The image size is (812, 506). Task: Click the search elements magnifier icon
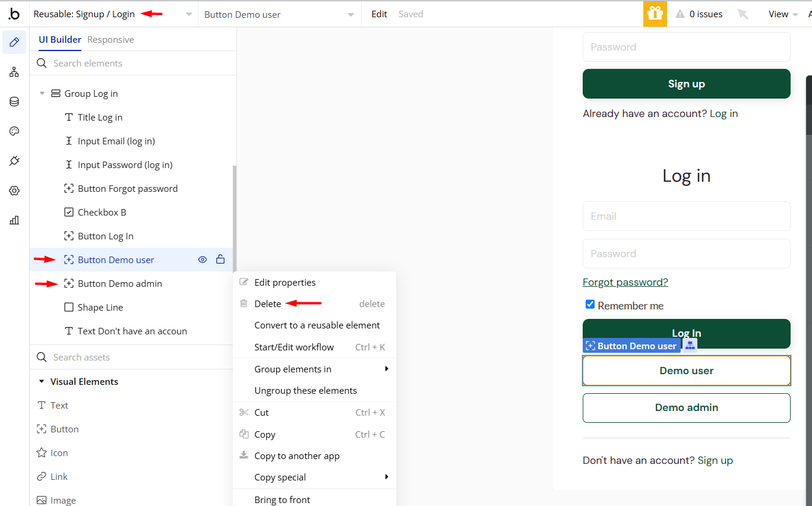(42, 63)
